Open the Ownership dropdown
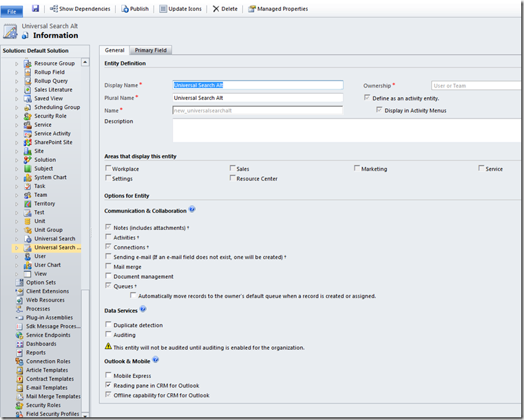Image resolution: width=524 pixels, height=420 pixels. tap(476, 85)
